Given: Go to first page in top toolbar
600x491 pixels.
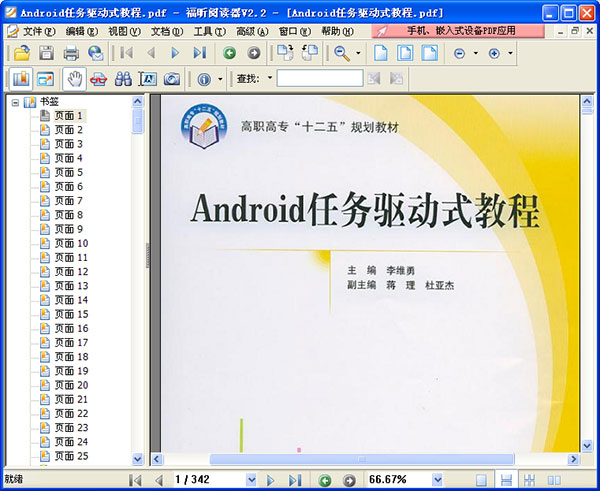Looking at the screenshot, I should [127, 53].
